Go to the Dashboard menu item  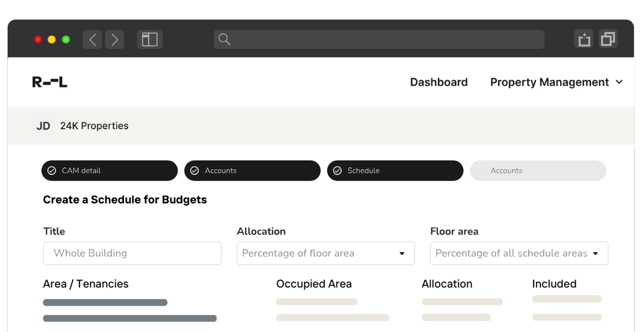point(438,81)
